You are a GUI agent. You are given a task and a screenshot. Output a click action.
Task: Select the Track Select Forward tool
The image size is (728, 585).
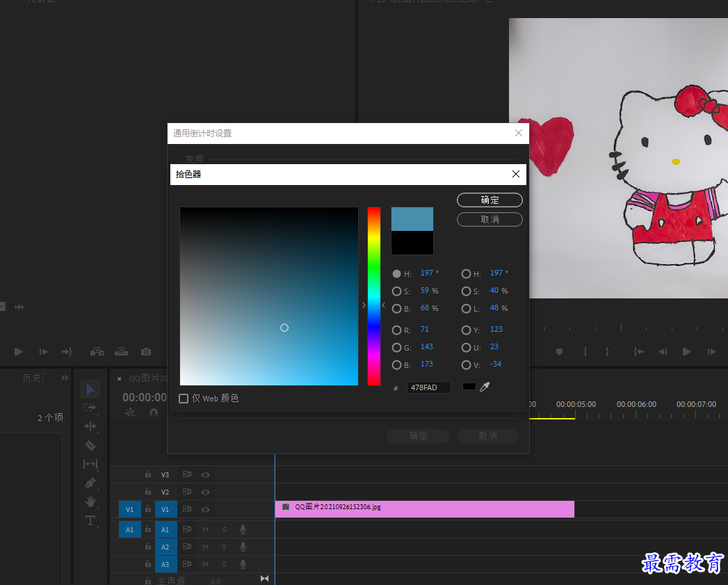(90, 408)
